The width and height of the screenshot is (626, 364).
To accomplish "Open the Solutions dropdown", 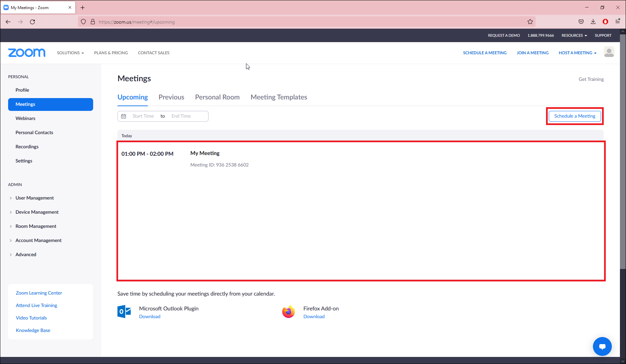I will click(70, 53).
